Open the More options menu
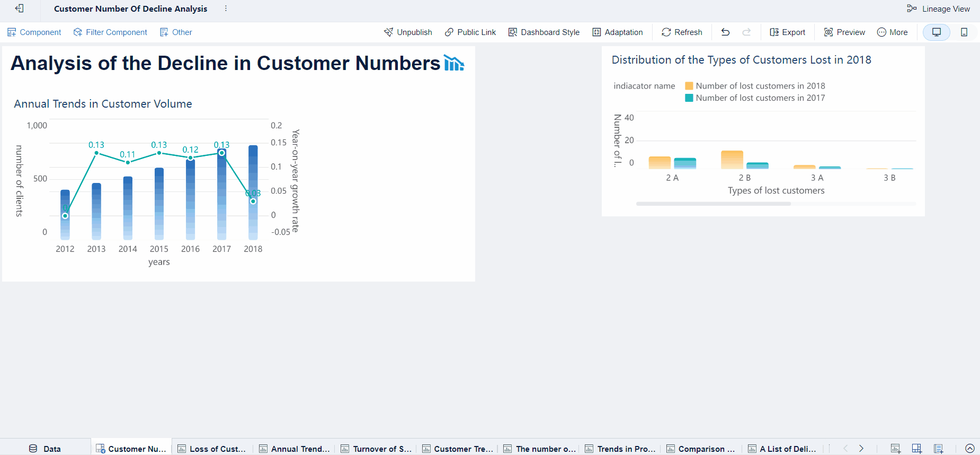 pos(893,32)
